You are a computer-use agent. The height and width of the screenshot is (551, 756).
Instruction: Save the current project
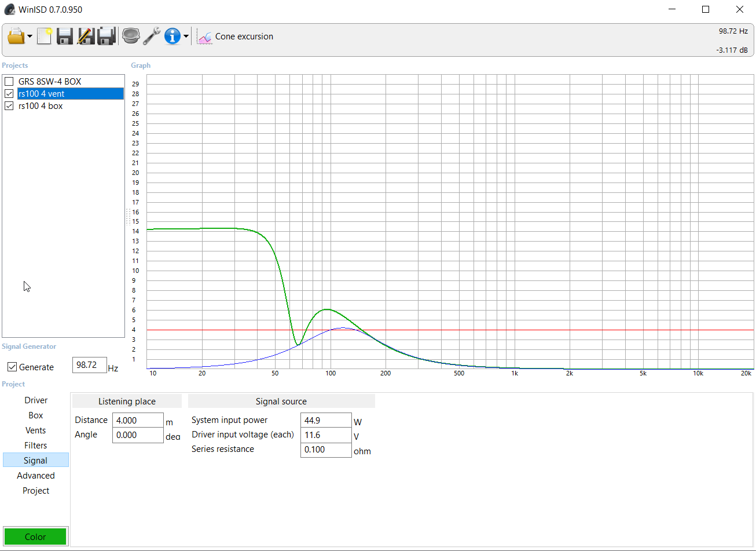[x=65, y=37]
